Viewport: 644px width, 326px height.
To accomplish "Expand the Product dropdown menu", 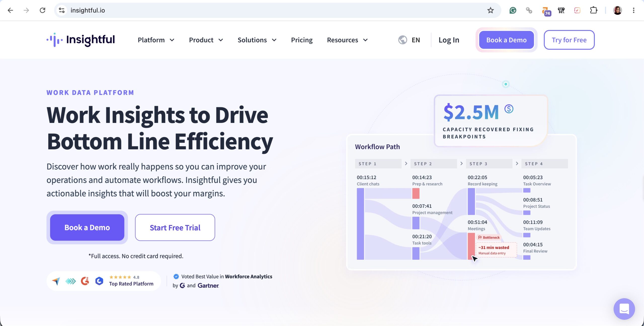I will tap(206, 40).
